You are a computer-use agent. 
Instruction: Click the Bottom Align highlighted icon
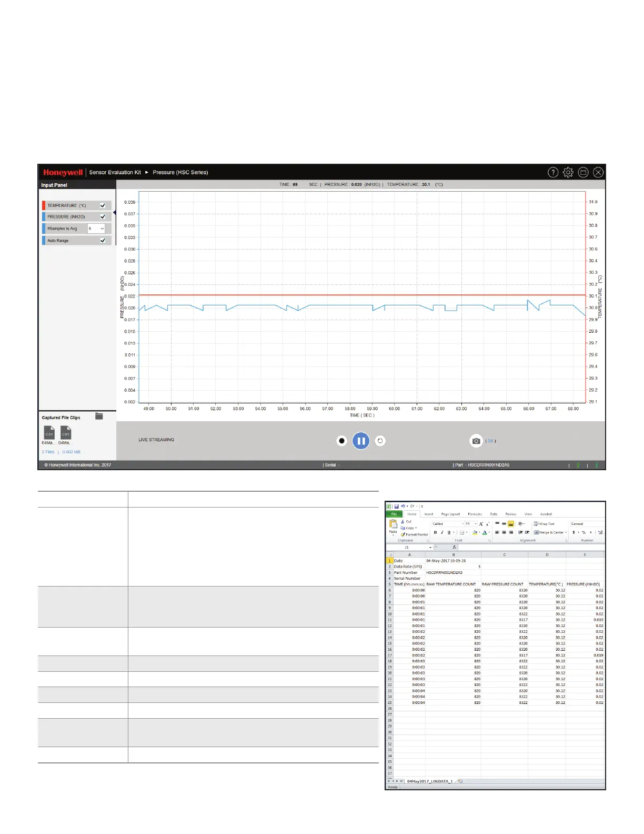pos(510,524)
